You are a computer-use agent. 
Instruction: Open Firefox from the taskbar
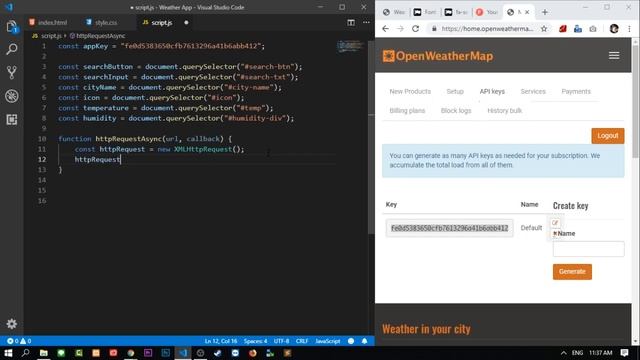[253, 353]
